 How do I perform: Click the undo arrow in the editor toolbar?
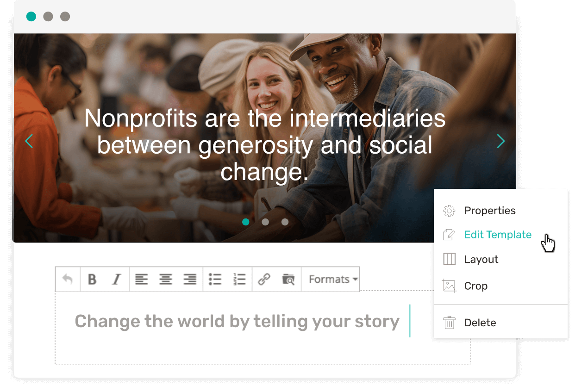click(68, 279)
